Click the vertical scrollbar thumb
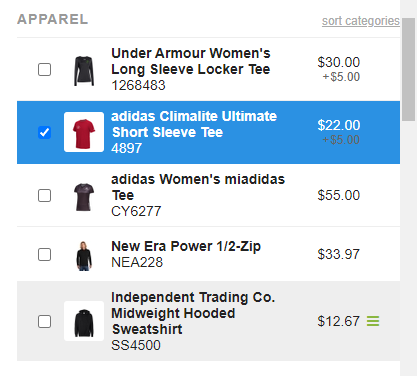The width and height of the screenshot is (418, 376). tap(408, 69)
